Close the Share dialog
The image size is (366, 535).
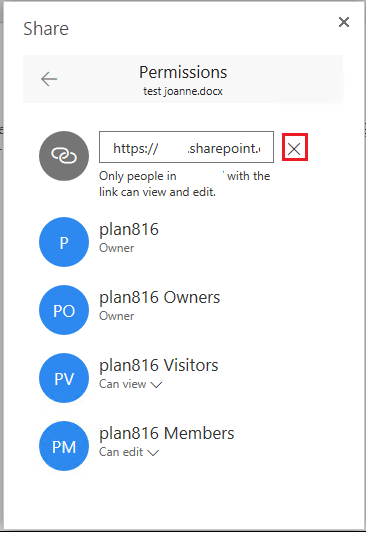point(344,22)
